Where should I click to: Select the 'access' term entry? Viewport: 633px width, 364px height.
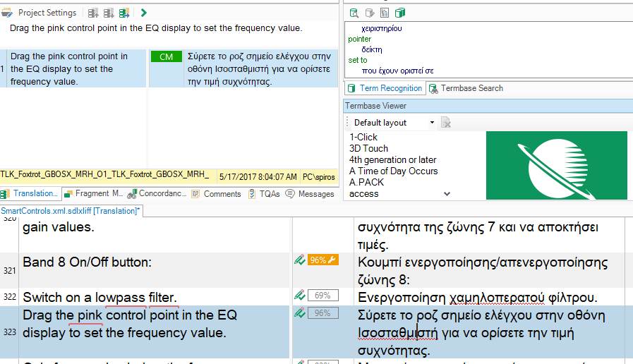click(x=363, y=194)
